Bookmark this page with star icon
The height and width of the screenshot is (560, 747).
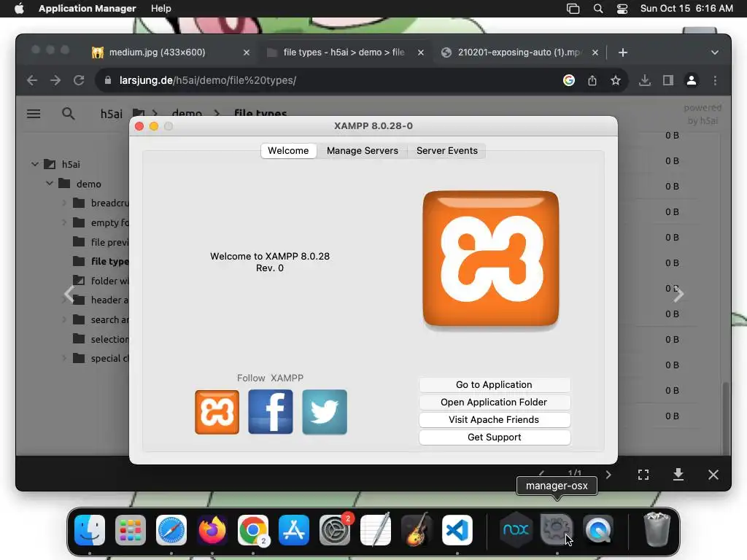coord(616,80)
